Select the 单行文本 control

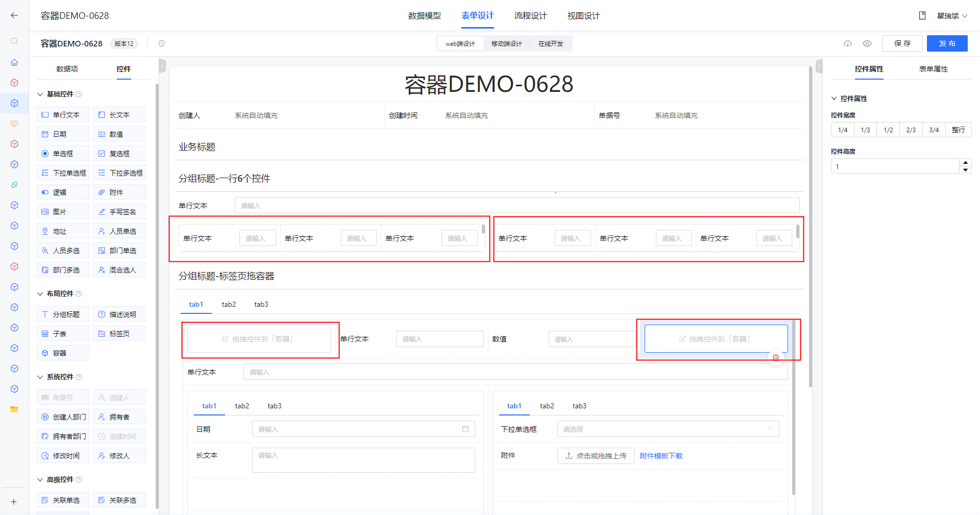click(63, 115)
